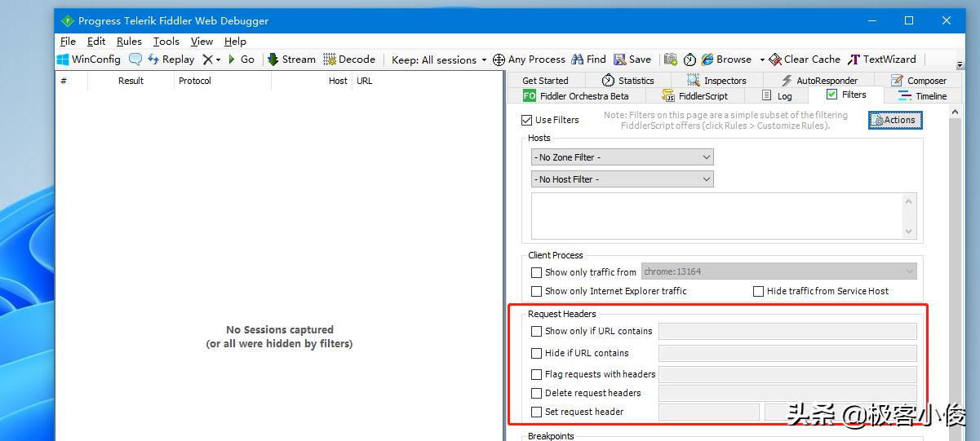The image size is (980, 441).
Task: Click the Remove sessions X icon
Action: (208, 60)
